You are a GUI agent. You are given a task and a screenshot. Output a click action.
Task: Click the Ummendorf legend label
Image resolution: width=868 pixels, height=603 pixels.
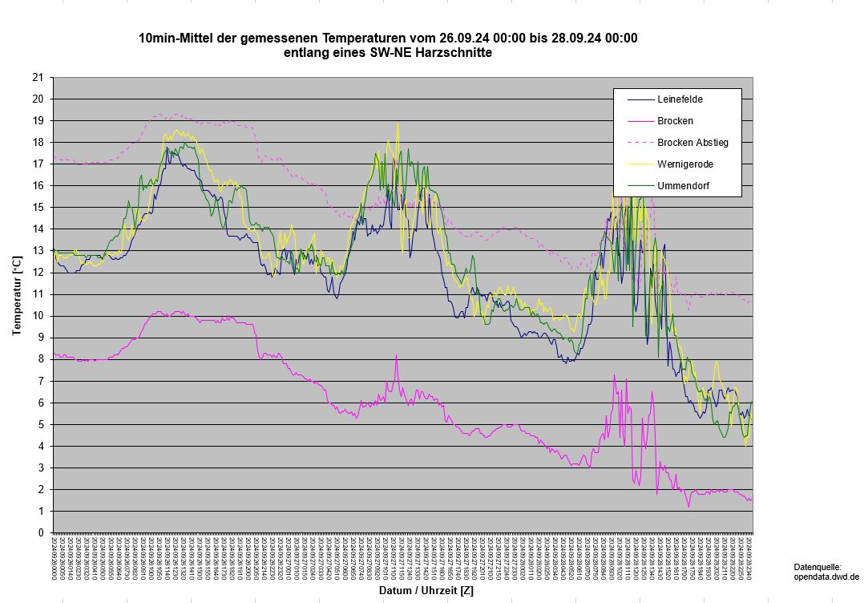coord(683,186)
